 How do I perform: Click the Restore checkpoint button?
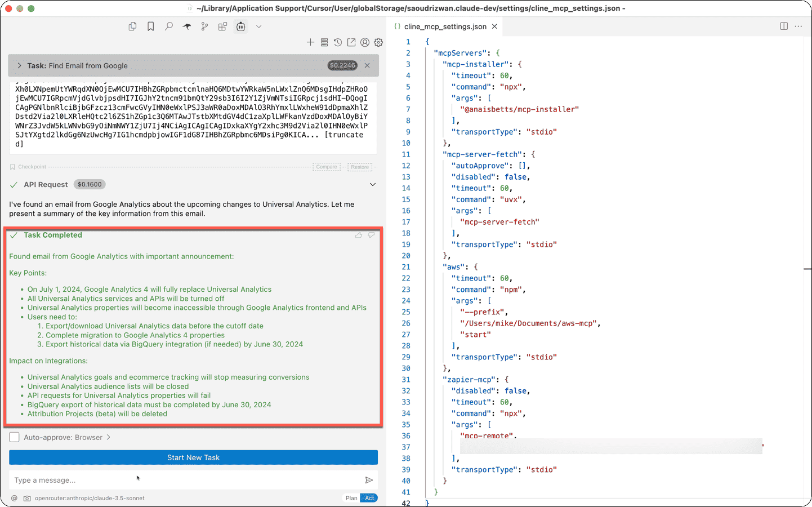pos(360,167)
